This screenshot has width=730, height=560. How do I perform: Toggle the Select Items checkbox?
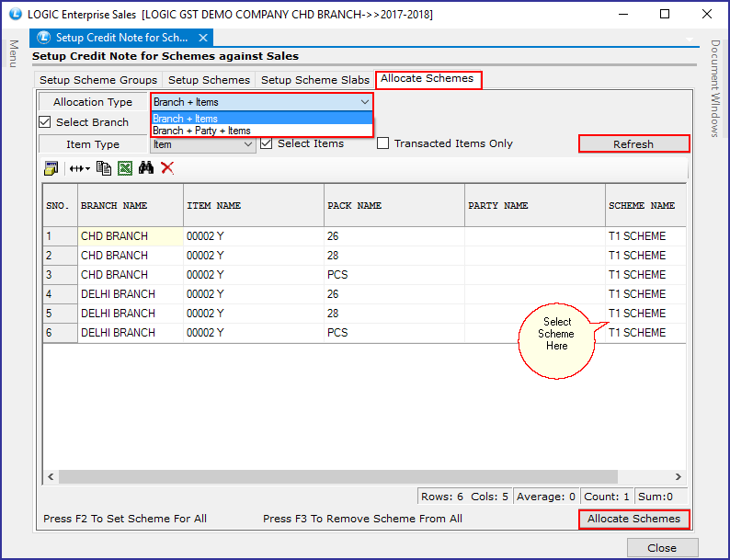tap(267, 143)
